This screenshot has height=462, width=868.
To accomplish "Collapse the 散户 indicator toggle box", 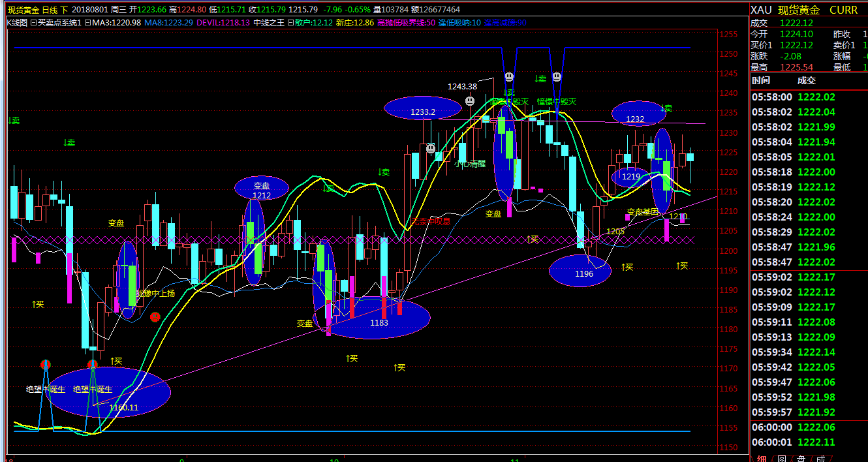I will tap(290, 23).
